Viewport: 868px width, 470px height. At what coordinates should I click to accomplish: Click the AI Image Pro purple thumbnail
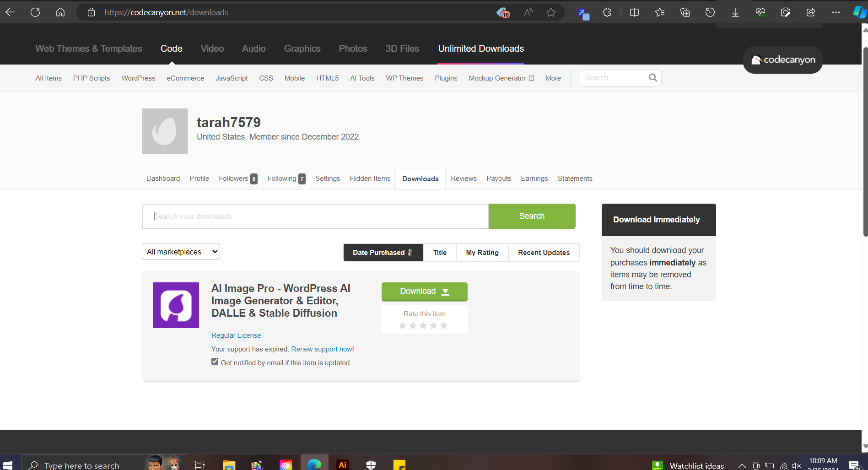click(x=176, y=305)
